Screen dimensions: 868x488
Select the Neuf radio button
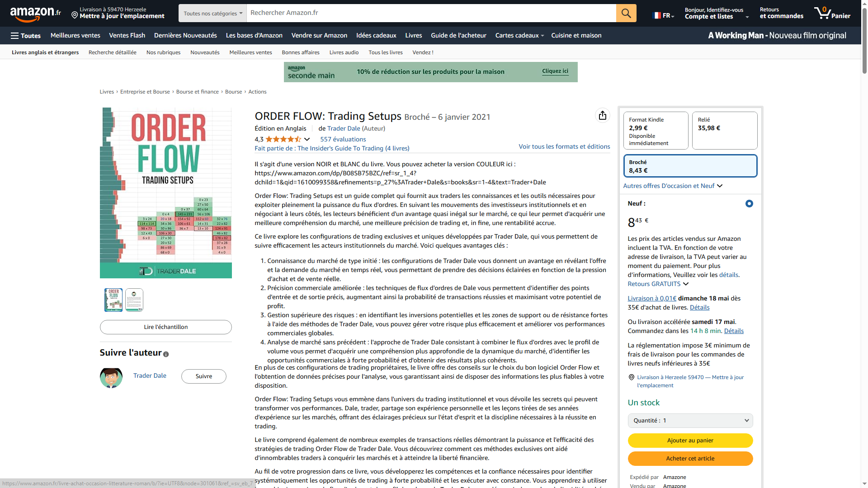click(x=749, y=204)
